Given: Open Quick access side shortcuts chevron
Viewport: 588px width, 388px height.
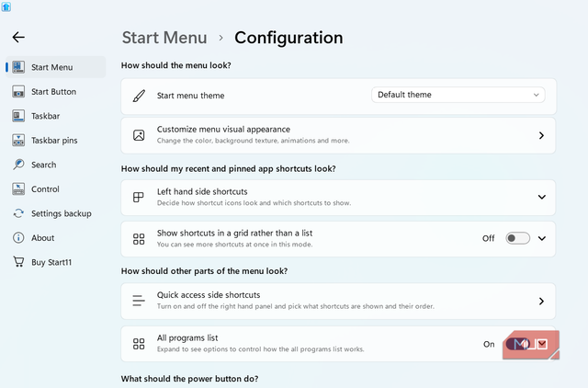Looking at the screenshot, I should point(541,301).
